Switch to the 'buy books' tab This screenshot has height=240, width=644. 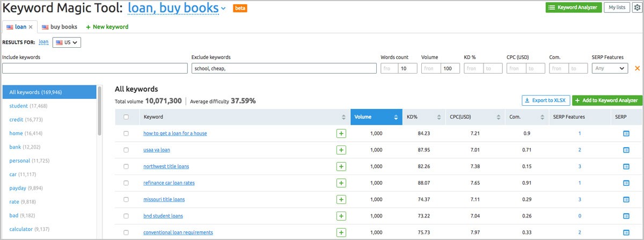[x=60, y=27]
